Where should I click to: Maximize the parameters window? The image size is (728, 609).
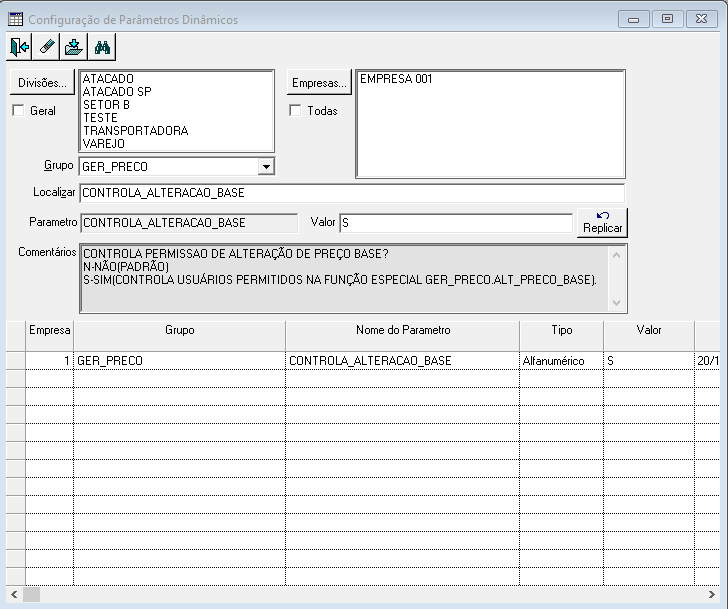coord(667,19)
